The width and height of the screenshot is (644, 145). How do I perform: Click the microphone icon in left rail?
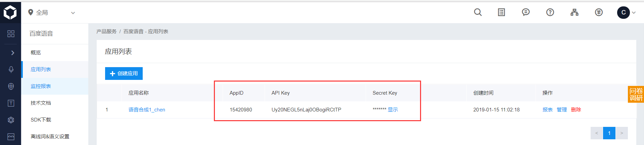pos(11,69)
